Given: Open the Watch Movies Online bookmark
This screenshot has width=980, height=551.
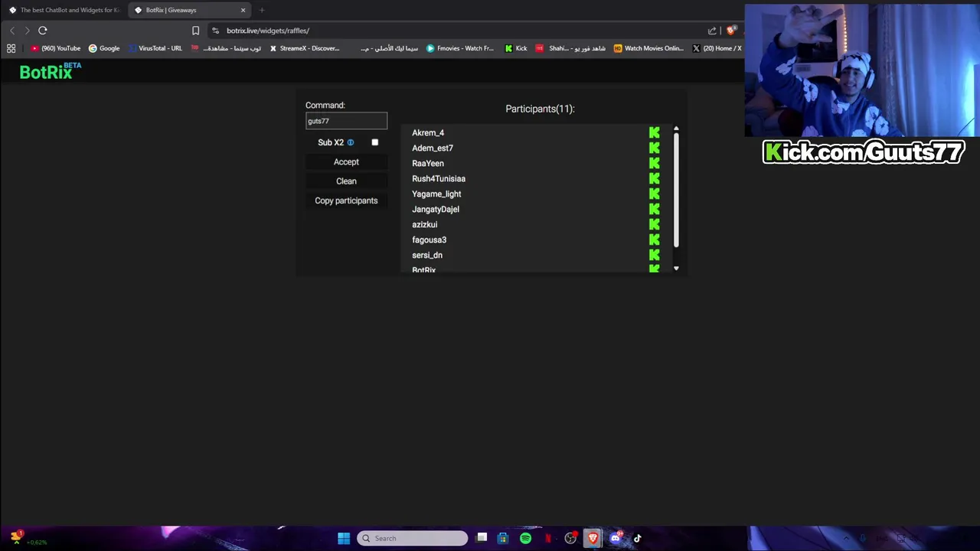Looking at the screenshot, I should click(648, 48).
